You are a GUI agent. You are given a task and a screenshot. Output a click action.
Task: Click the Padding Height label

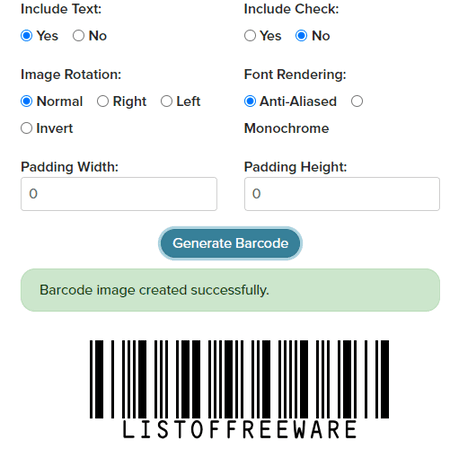tap(295, 167)
